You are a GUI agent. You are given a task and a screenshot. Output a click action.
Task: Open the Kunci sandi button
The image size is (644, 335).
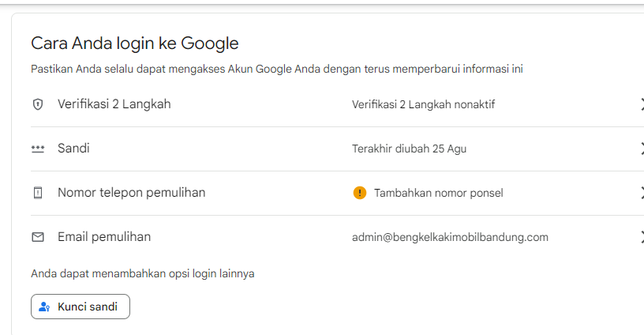[80, 307]
